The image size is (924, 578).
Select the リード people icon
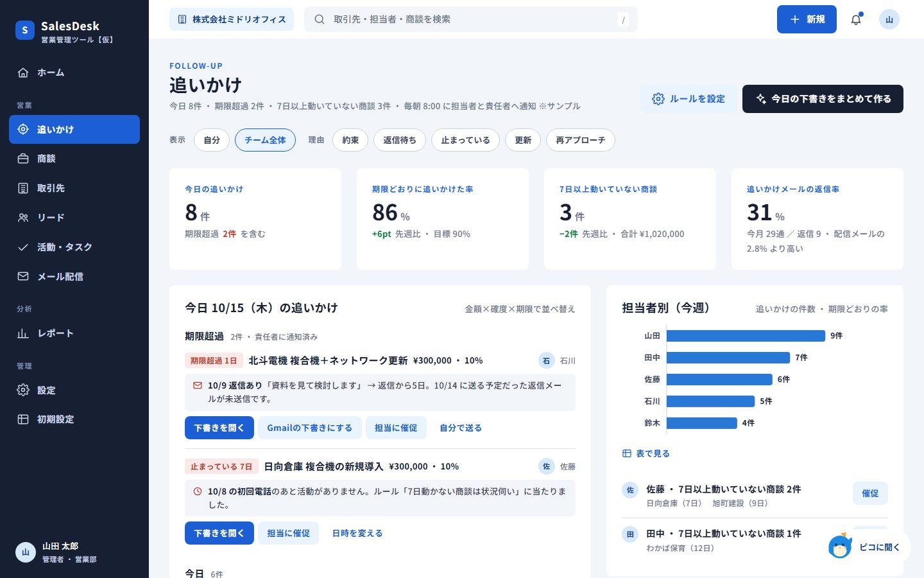point(23,218)
